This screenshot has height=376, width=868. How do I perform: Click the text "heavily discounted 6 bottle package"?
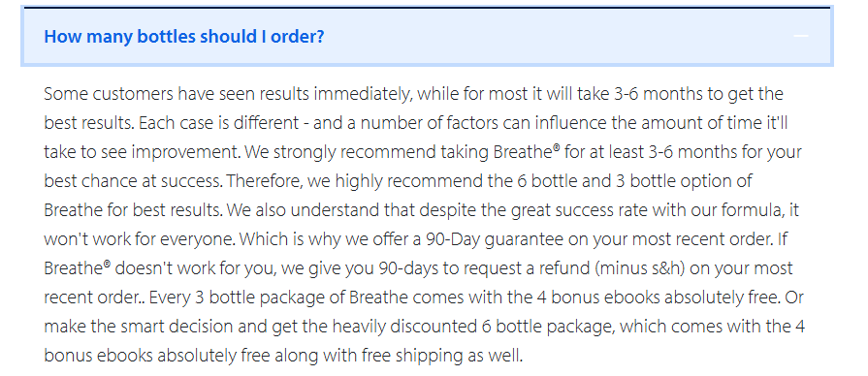(474, 327)
